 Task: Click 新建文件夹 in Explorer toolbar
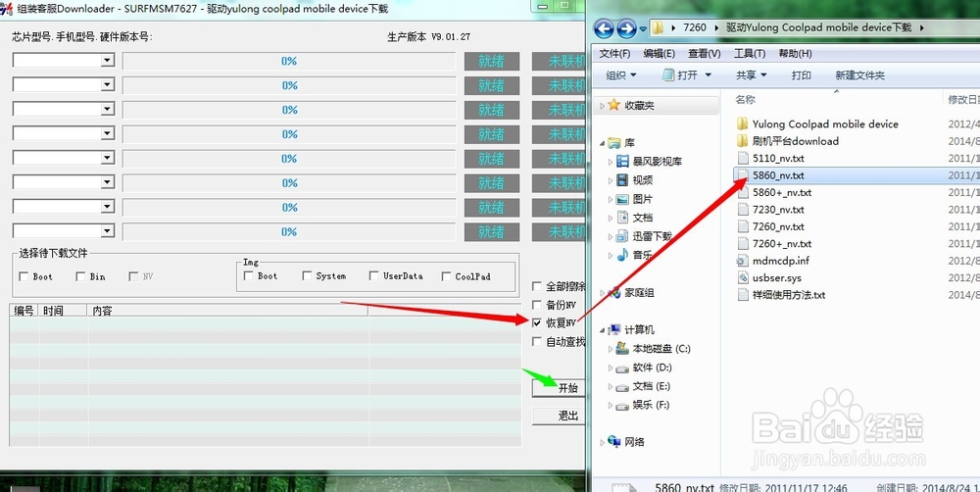pos(860,75)
